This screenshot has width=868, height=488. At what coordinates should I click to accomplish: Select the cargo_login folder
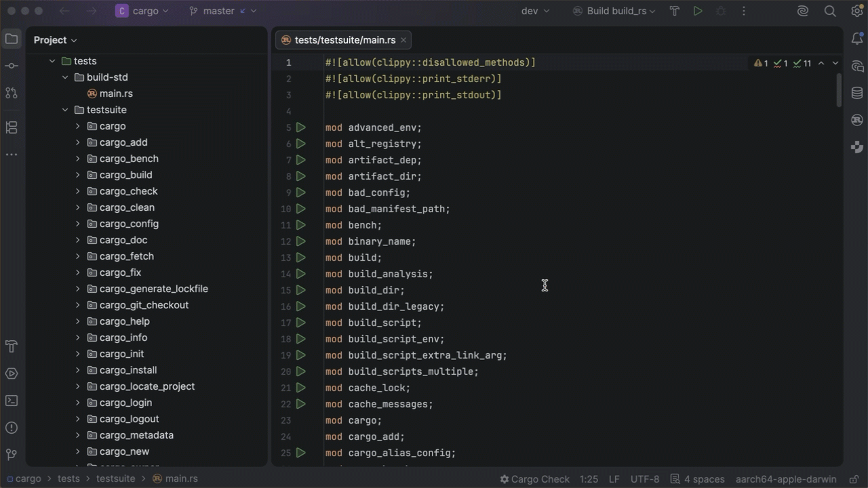[125, 403]
